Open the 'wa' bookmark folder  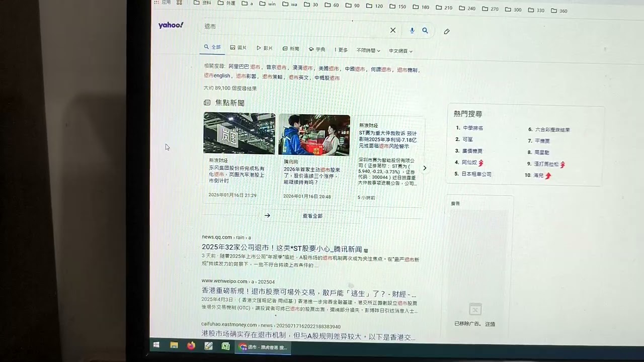pyautogui.click(x=290, y=4)
